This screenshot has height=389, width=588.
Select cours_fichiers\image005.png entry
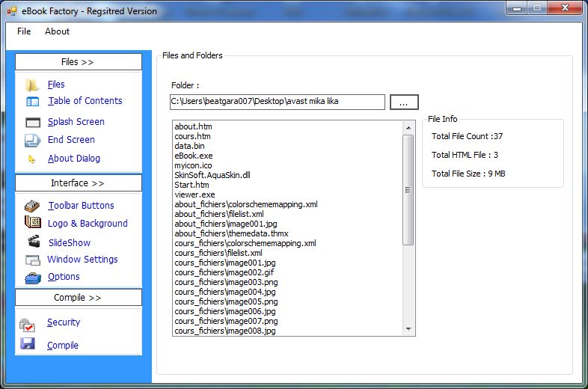227,301
